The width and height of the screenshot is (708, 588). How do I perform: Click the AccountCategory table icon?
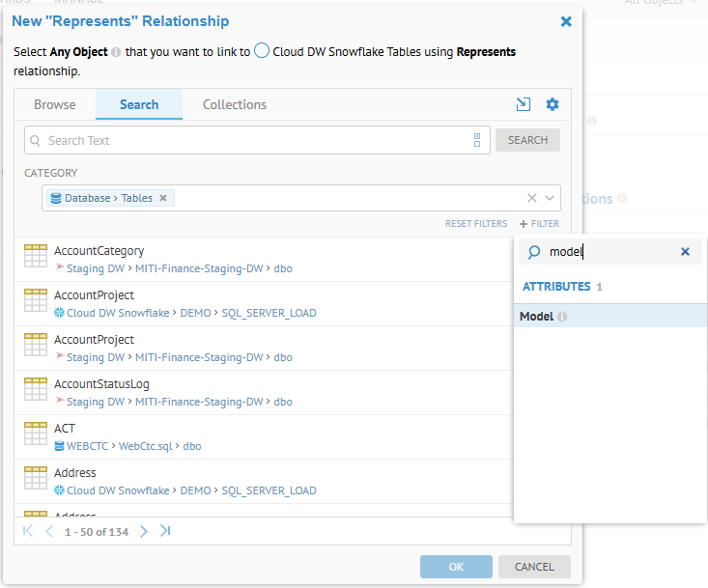[36, 257]
